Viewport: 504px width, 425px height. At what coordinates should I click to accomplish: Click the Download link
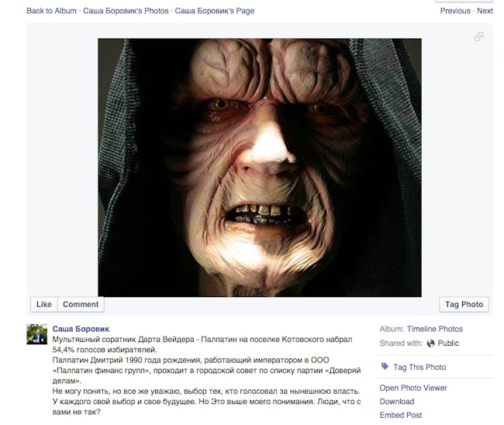point(397,402)
